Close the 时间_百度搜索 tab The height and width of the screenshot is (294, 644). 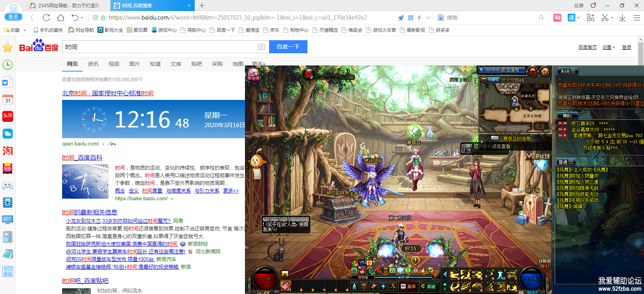(x=189, y=5)
